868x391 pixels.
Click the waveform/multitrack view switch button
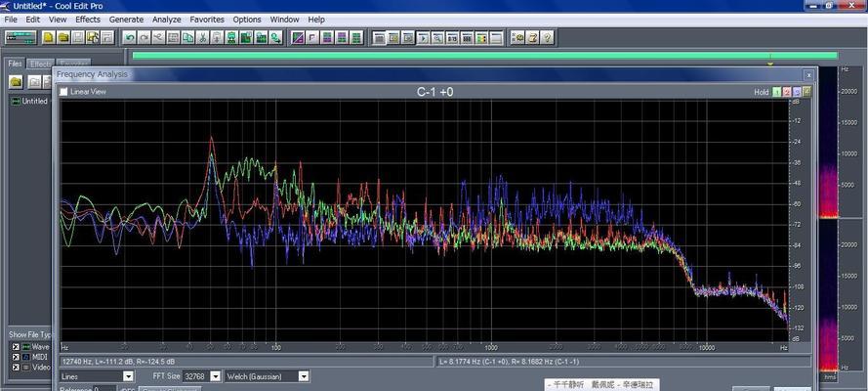click(x=21, y=38)
